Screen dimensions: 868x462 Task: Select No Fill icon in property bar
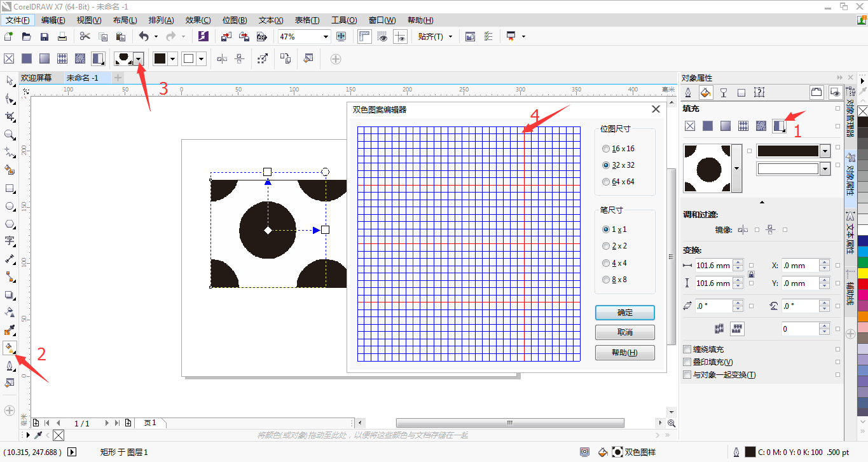point(9,59)
